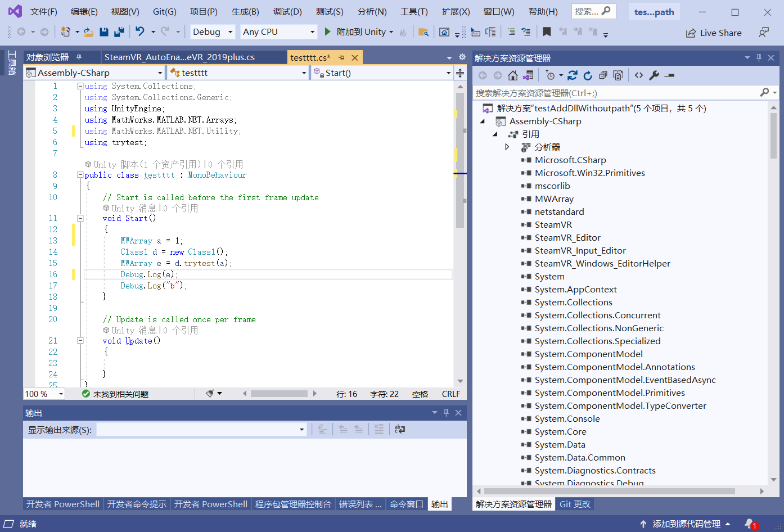Click Home icon in Solution Explorer toolbar

click(512, 75)
